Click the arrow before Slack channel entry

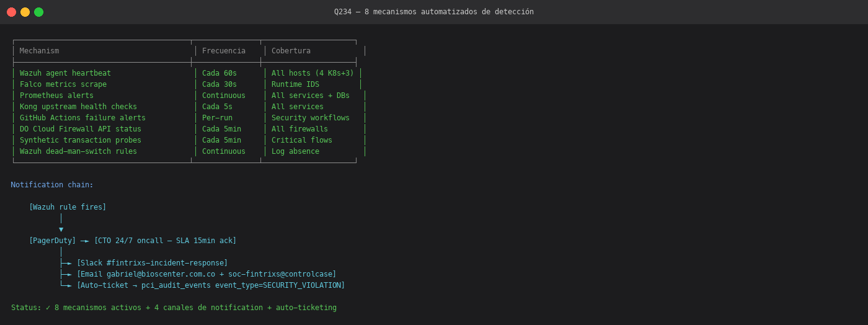[x=66, y=263]
